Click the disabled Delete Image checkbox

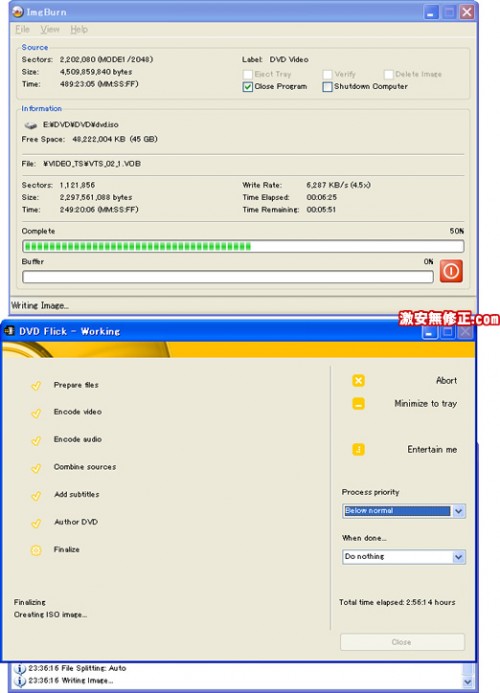click(x=389, y=74)
